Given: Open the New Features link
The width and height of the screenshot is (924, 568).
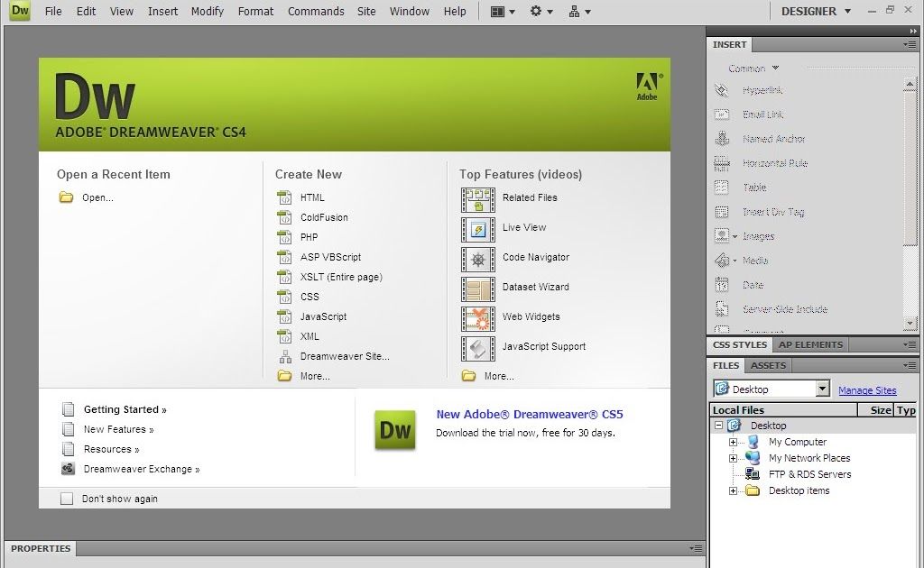Looking at the screenshot, I should click(x=118, y=429).
